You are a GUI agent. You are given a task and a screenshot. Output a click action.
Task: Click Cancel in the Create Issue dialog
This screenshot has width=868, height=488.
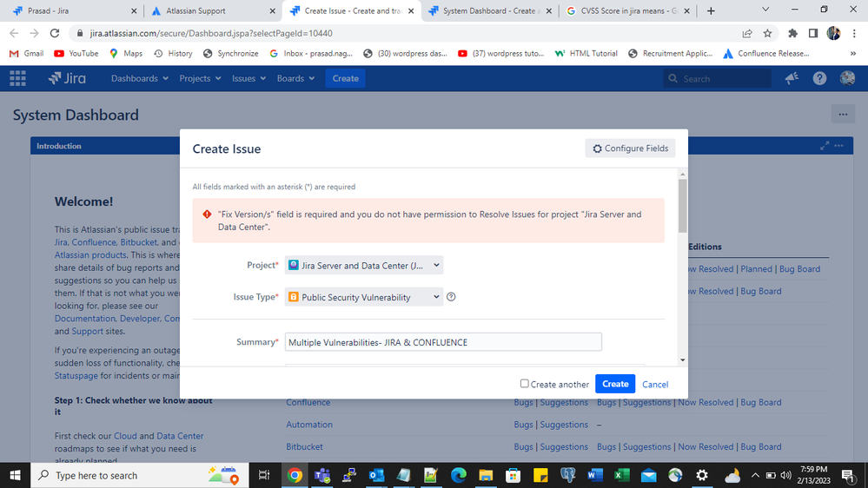[655, 385]
